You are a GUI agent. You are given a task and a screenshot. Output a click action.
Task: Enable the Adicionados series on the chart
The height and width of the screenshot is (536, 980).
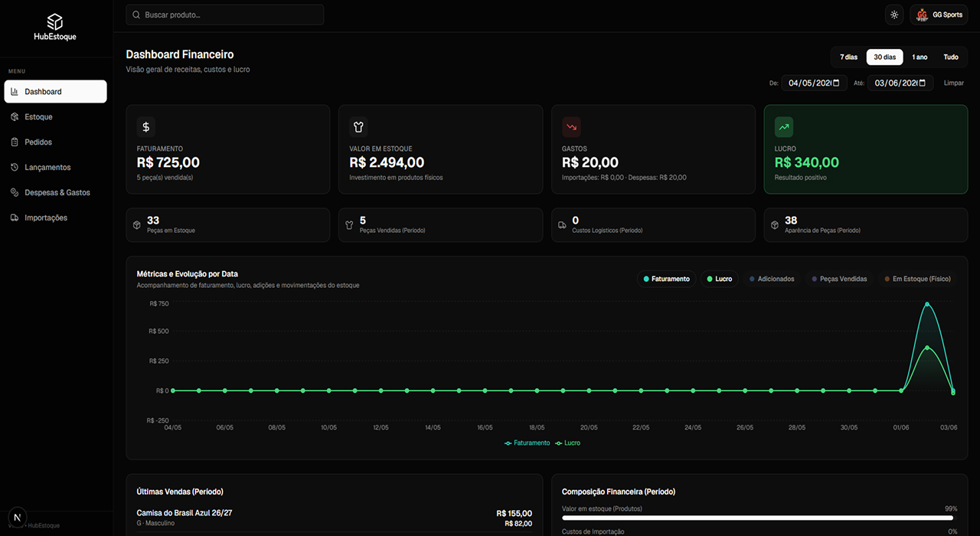772,279
